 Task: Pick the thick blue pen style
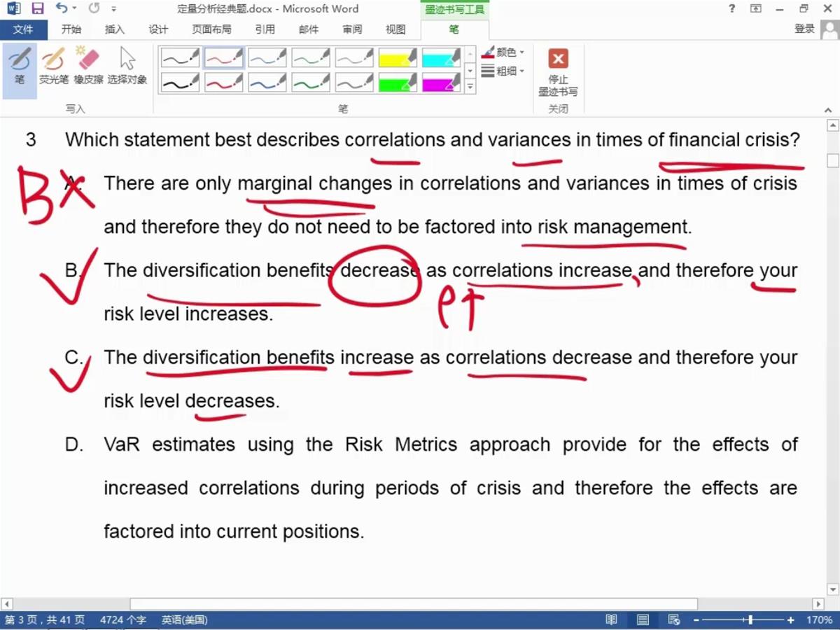[x=267, y=83]
